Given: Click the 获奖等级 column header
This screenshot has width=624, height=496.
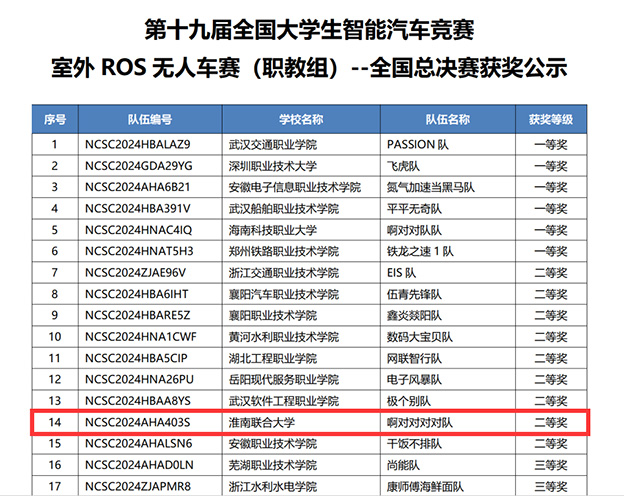Looking at the screenshot, I should [551, 120].
